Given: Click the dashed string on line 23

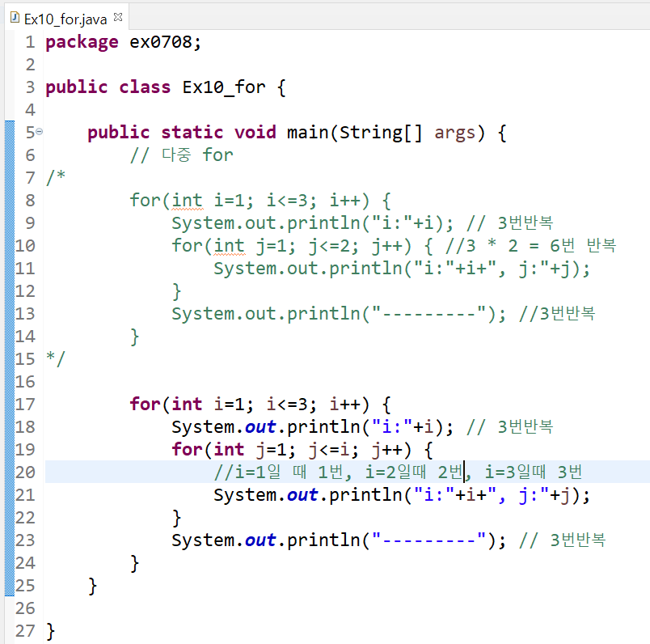Looking at the screenshot, I should click(x=428, y=540).
